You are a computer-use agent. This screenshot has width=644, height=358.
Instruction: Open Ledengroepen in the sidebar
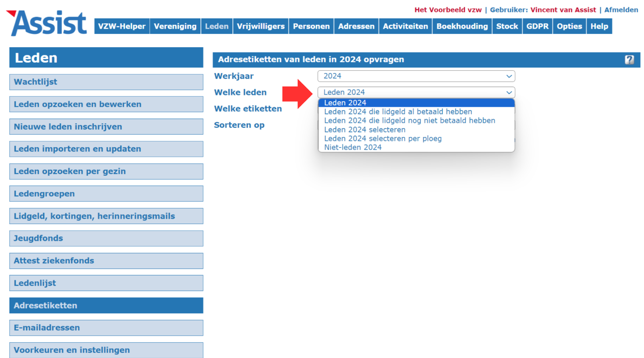(106, 194)
